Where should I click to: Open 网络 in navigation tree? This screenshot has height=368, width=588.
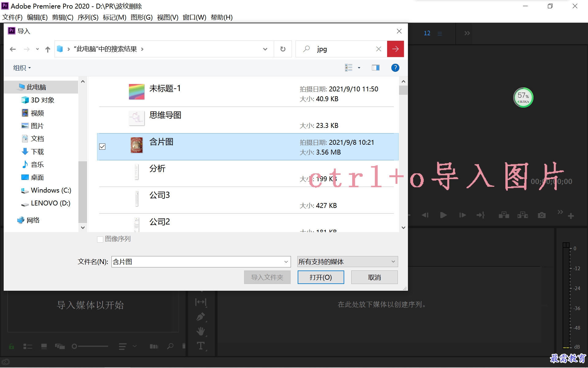(x=28, y=220)
